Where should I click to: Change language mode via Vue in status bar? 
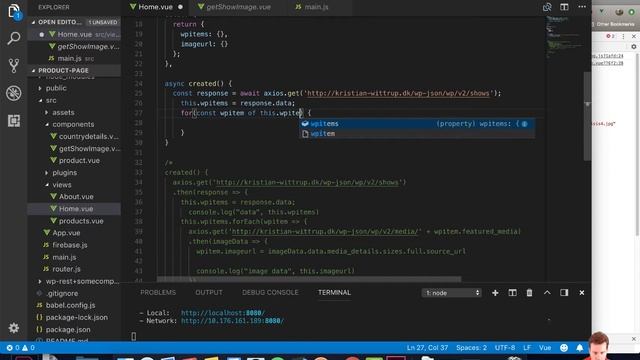545,348
